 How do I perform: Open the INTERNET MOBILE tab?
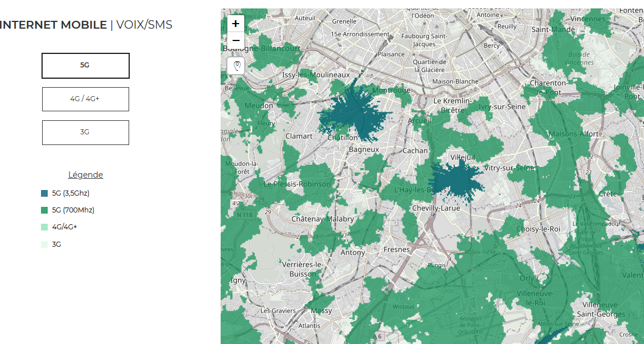tap(53, 25)
